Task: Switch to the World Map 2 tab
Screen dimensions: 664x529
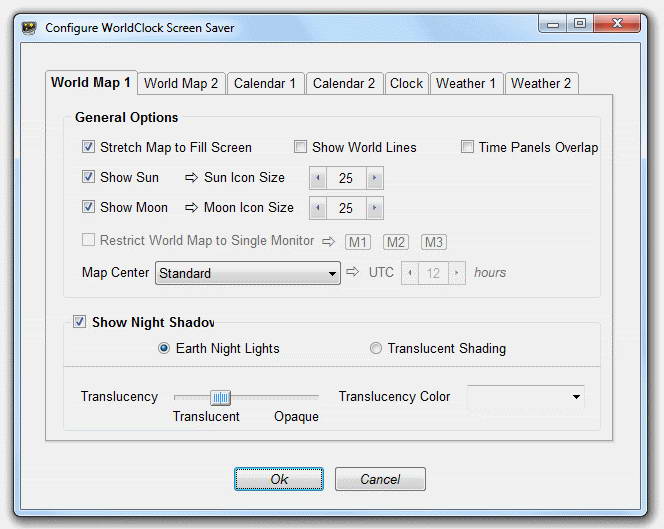Action: [x=181, y=83]
